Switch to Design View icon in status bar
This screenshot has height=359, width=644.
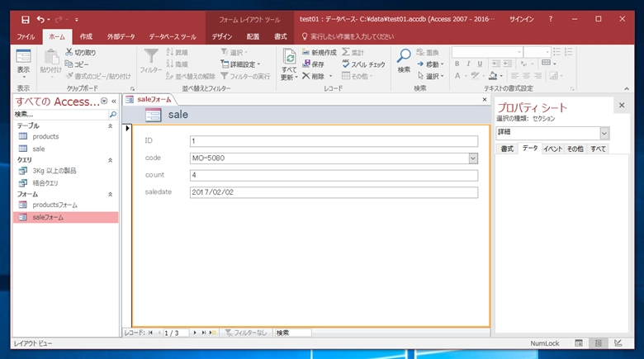pyautogui.click(x=618, y=343)
